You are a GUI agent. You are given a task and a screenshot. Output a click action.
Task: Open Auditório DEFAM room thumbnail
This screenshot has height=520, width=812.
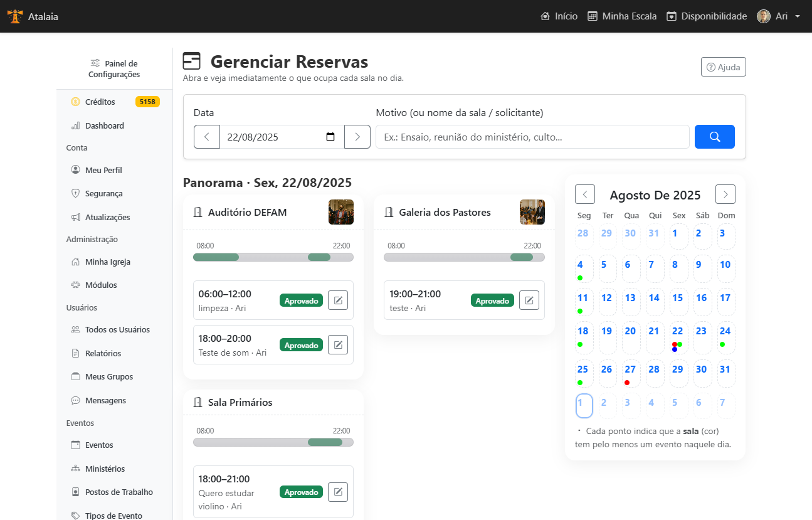340,212
